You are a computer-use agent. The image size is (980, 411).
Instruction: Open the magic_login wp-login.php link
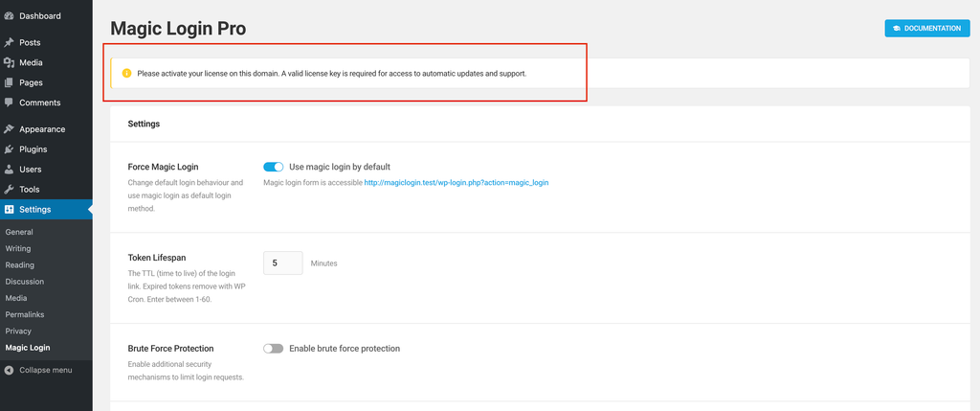click(x=457, y=183)
